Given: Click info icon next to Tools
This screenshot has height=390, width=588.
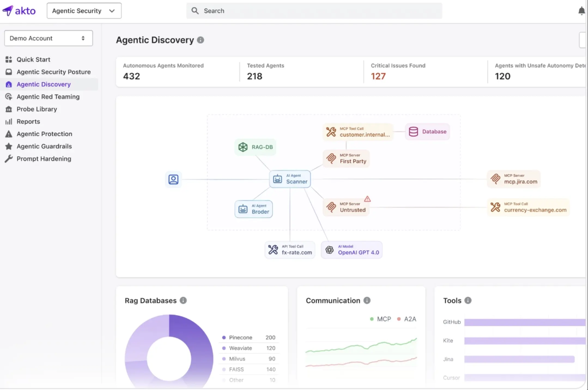Looking at the screenshot, I should 468,300.
